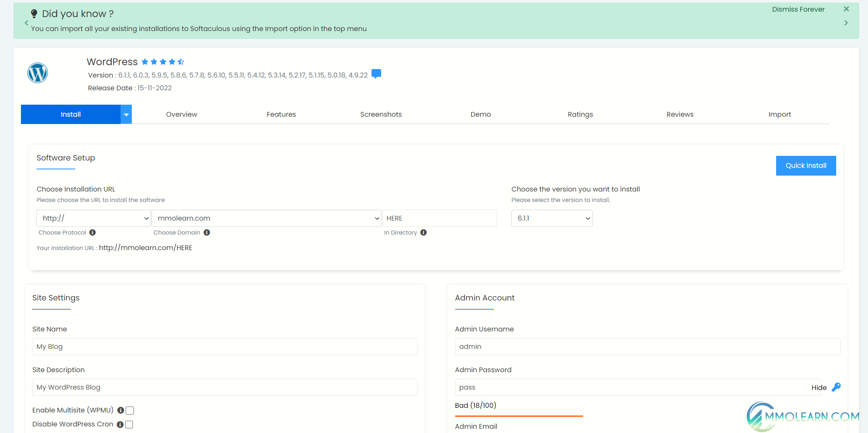Click Dismiss Forever link
Screen dimensions: 868x433
[798, 9]
